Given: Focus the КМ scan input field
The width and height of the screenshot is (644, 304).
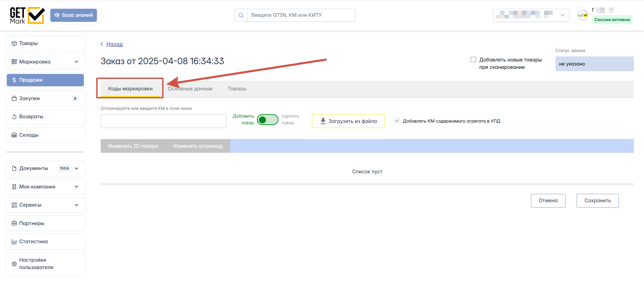Looking at the screenshot, I should coord(163,121).
